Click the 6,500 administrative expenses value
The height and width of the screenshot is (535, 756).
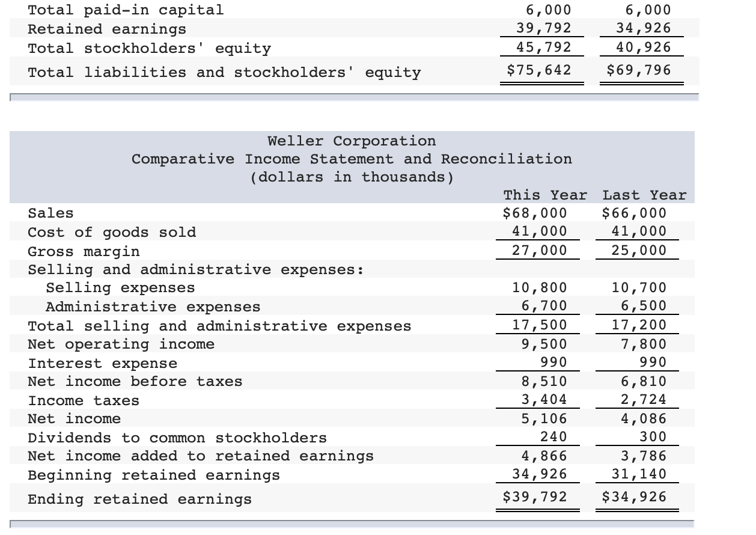[x=644, y=307]
